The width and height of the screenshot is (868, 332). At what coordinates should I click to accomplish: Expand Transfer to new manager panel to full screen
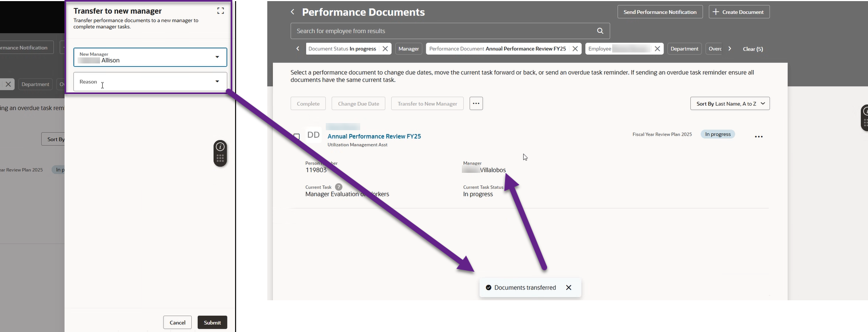[220, 10]
